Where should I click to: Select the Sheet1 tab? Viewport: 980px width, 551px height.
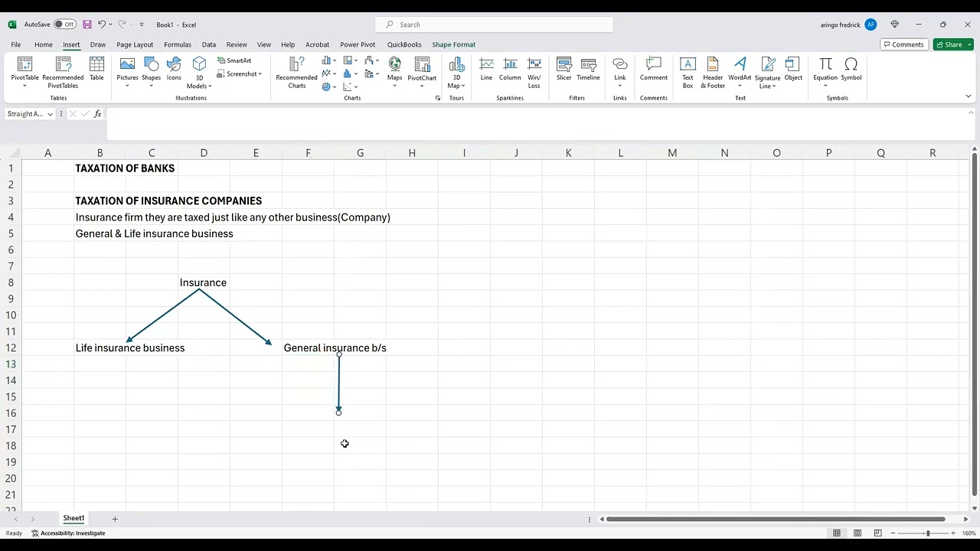pos(73,519)
